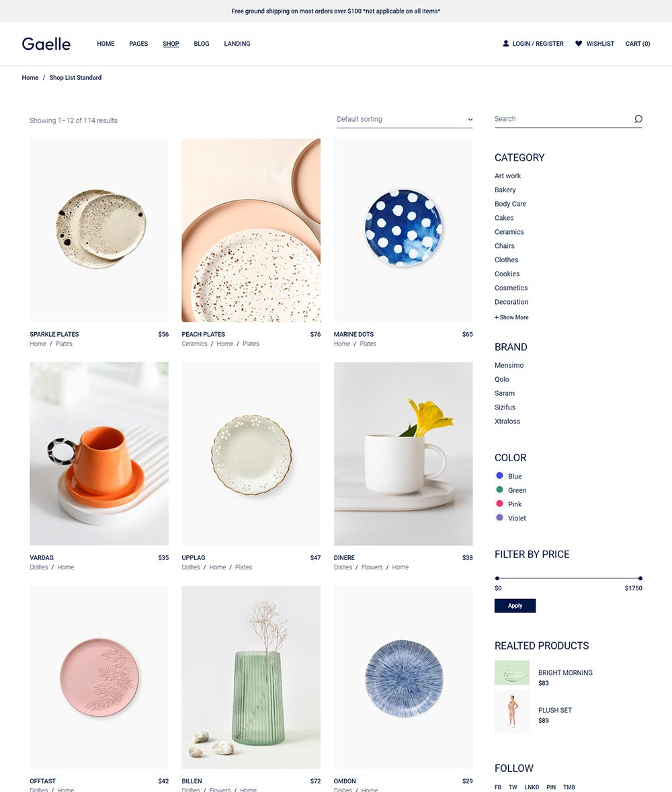Select the Blue color filter dot
672x792 pixels.
point(499,475)
